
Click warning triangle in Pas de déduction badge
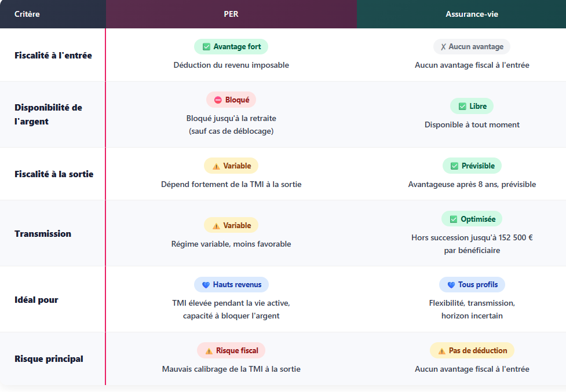pyautogui.click(x=442, y=351)
